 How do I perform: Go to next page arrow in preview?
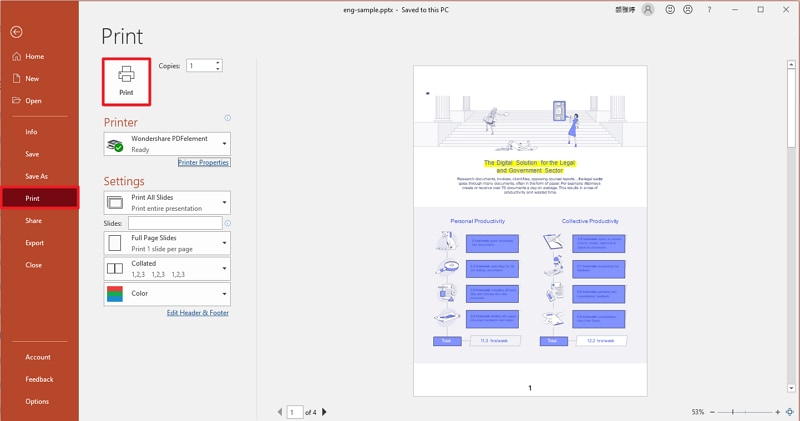click(x=324, y=411)
